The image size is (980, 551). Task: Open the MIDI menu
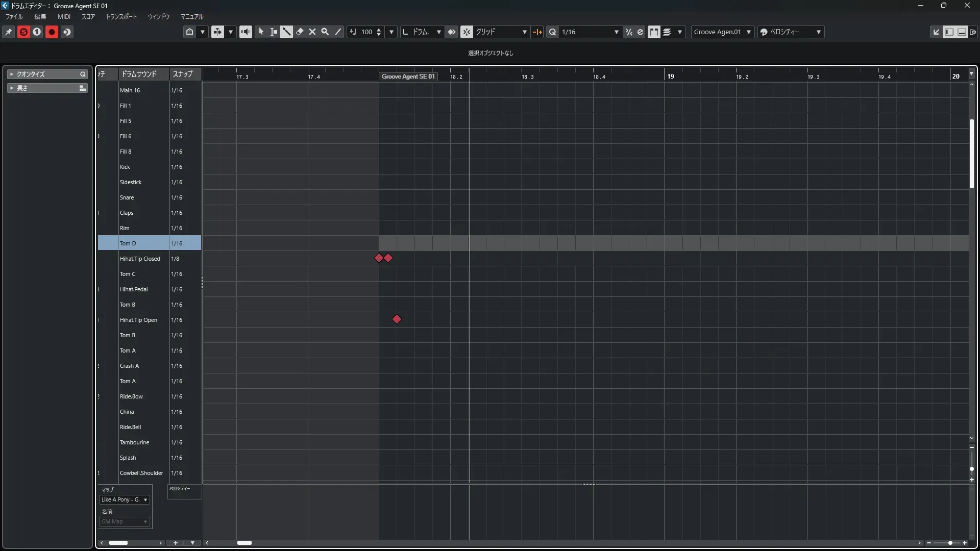click(x=64, y=16)
